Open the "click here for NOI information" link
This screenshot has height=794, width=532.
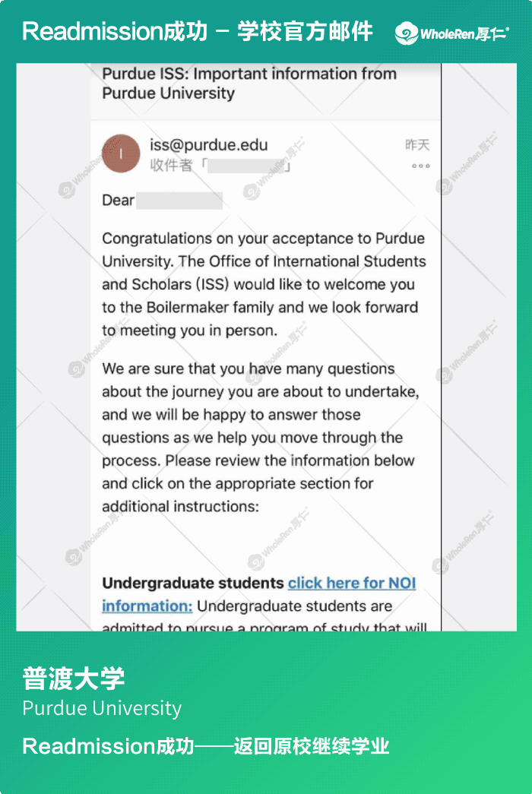click(352, 584)
